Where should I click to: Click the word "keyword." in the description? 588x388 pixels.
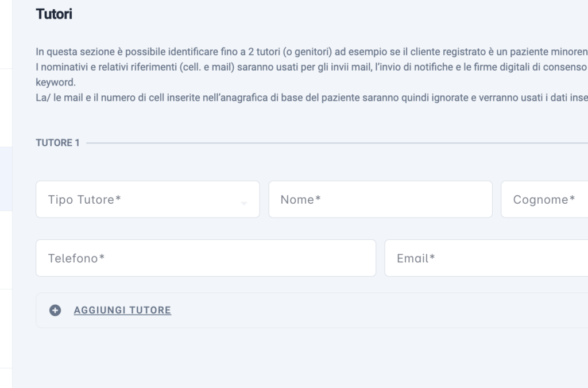pos(56,83)
